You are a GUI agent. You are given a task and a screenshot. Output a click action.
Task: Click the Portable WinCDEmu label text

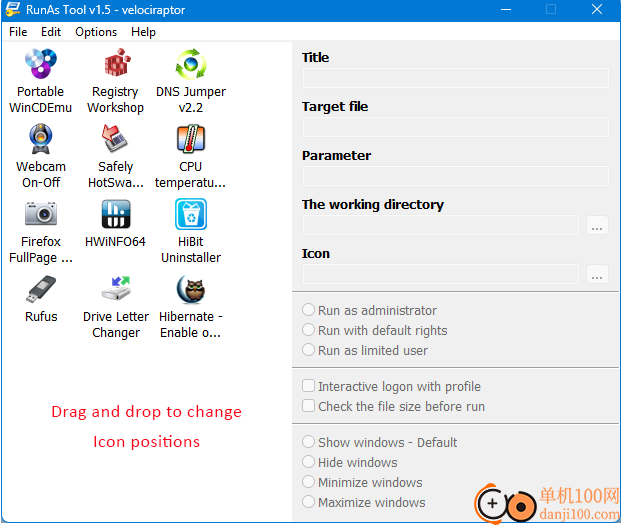(41, 100)
